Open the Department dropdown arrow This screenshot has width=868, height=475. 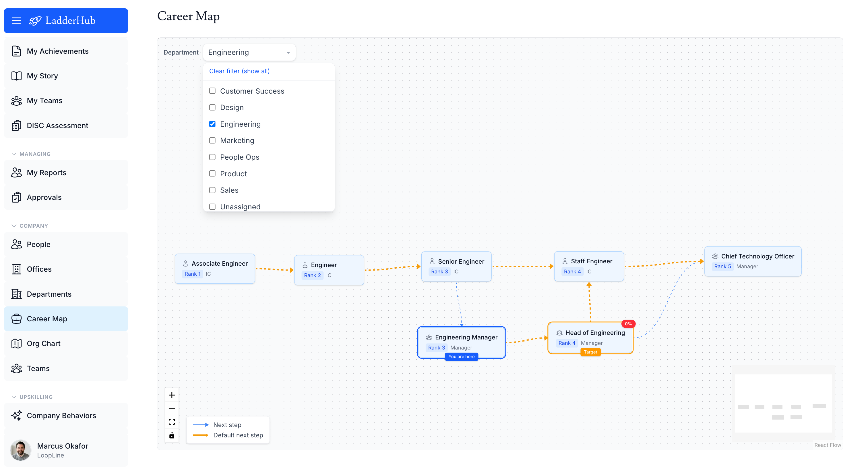click(x=288, y=53)
